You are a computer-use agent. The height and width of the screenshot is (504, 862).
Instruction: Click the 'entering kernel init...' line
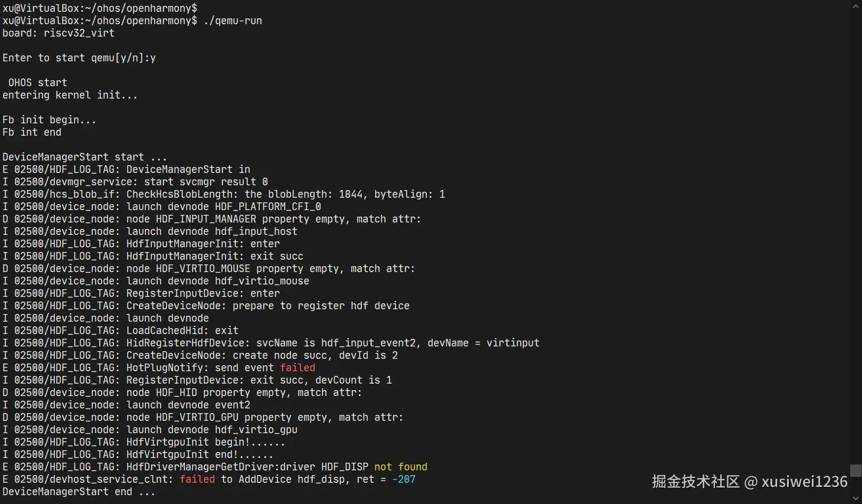70,95
